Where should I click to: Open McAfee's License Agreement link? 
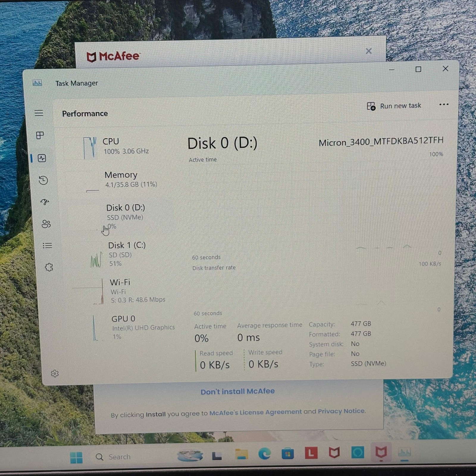coord(255,412)
